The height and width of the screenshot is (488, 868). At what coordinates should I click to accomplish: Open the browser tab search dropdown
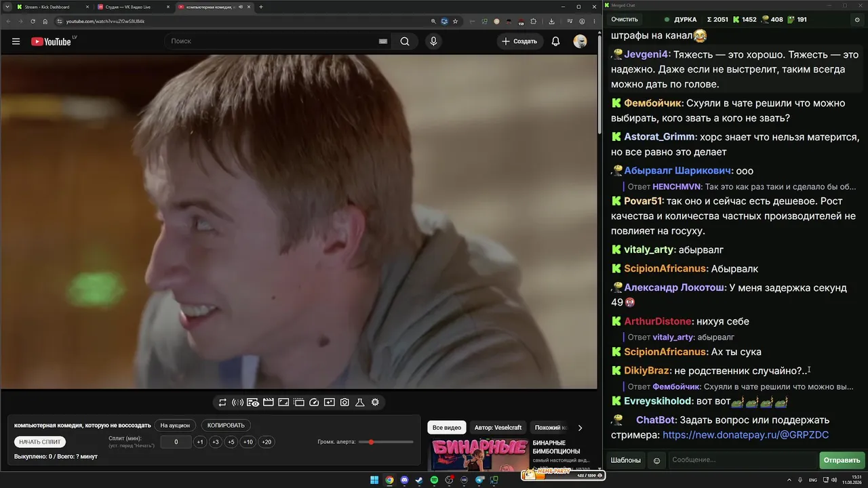pos(7,7)
